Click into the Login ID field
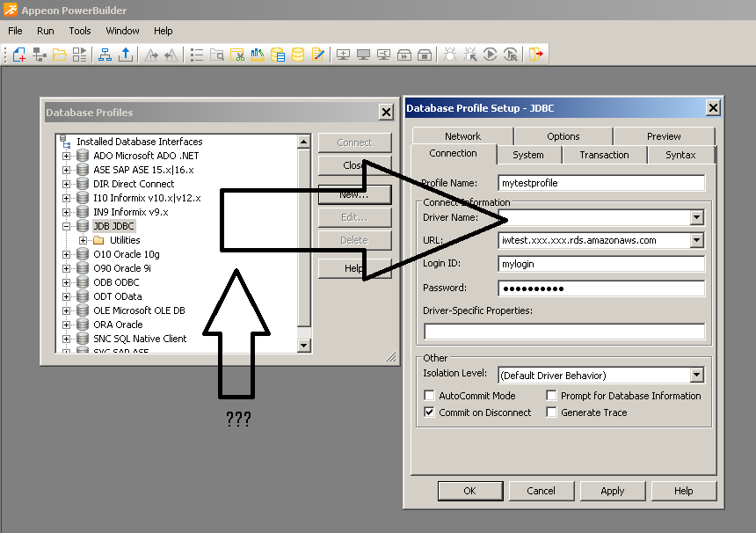Screen dimensions: 756x533 (601, 264)
